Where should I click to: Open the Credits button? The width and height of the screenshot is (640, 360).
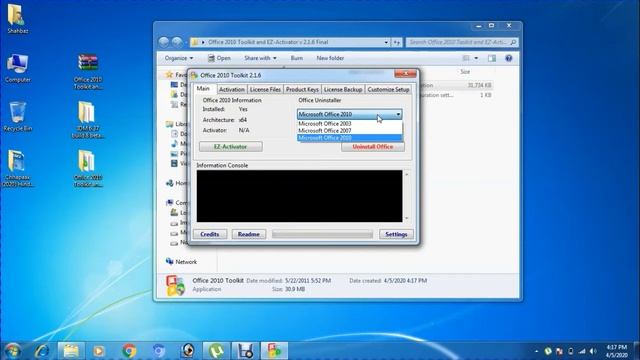210,234
